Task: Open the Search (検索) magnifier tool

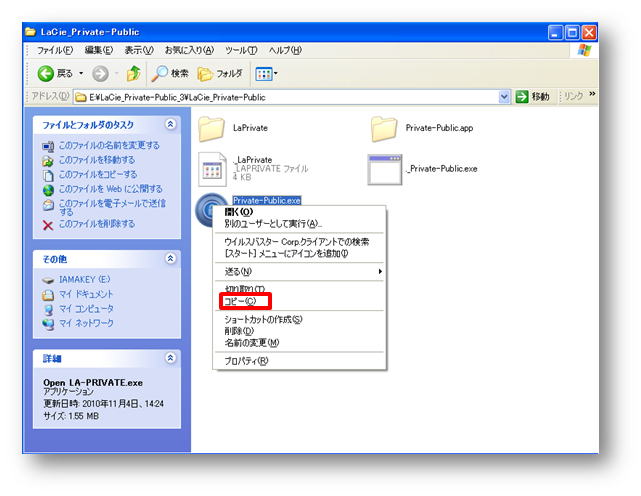Action: point(159,74)
